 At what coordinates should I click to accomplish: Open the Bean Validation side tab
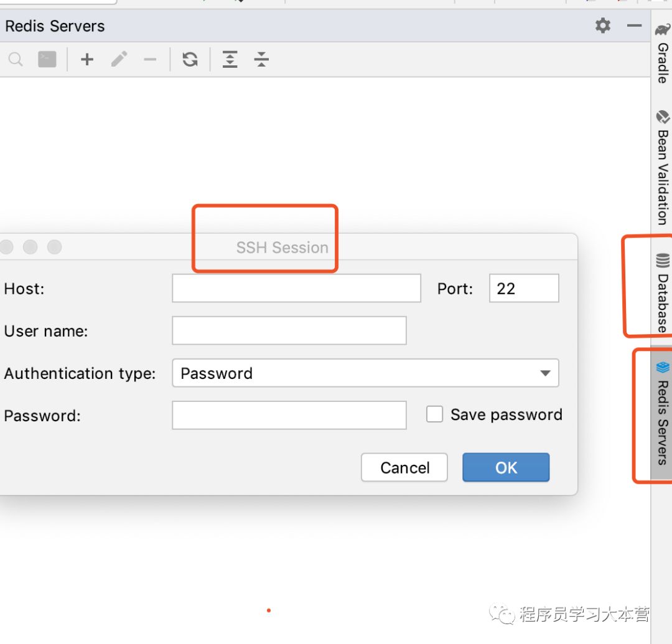(x=663, y=167)
